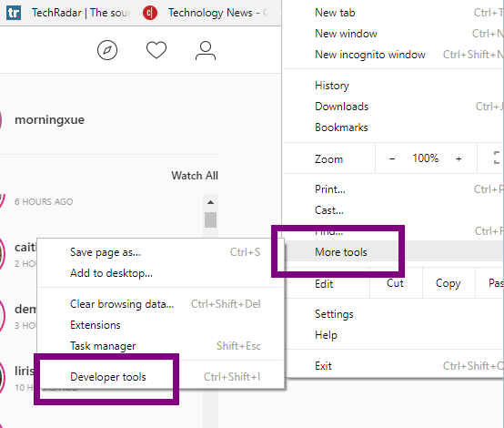Click the fullscreen icon next to zoom
Screen dimensions: 504x428
pyautogui.click(x=497, y=158)
